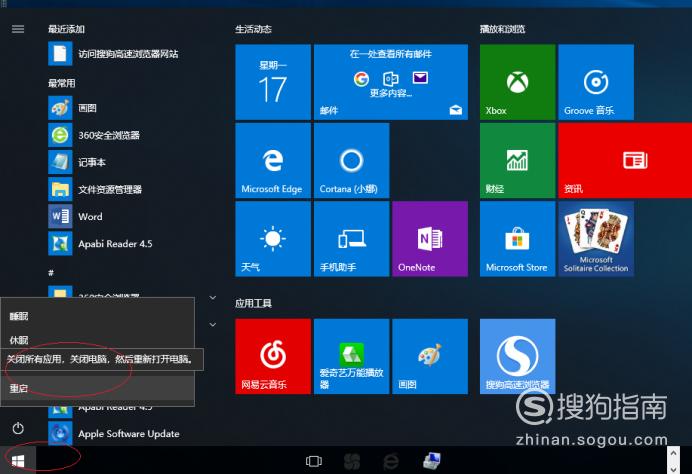
Task: Launch the Microsoft Edge tile
Action: (273, 160)
